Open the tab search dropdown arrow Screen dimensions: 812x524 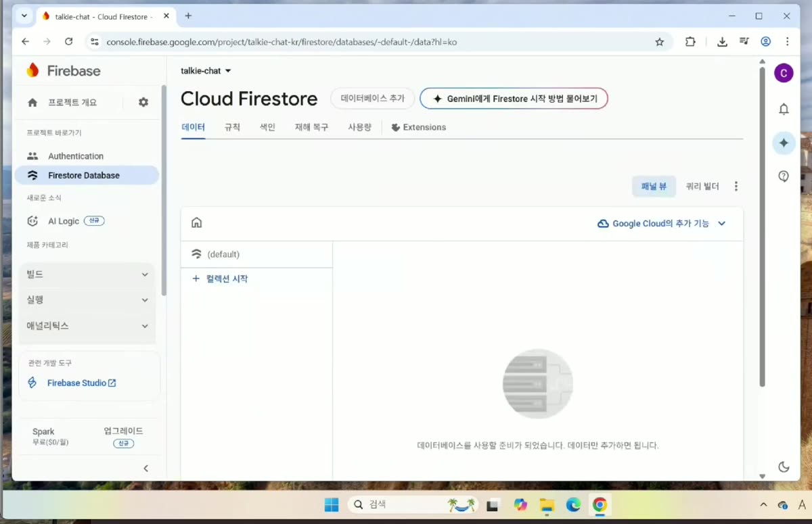click(24, 16)
